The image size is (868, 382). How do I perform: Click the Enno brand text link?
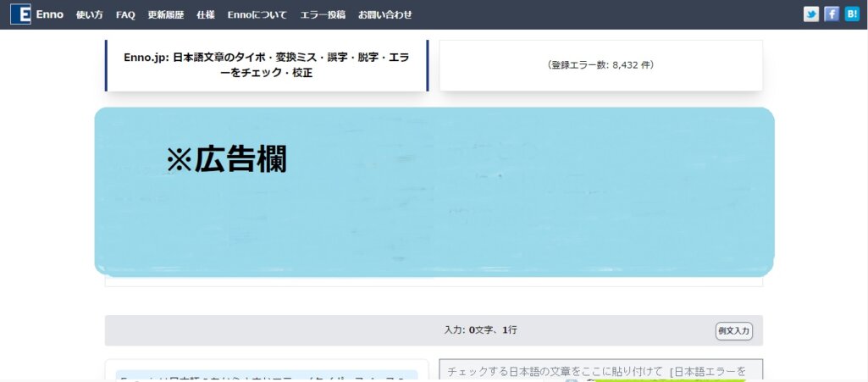click(x=50, y=15)
